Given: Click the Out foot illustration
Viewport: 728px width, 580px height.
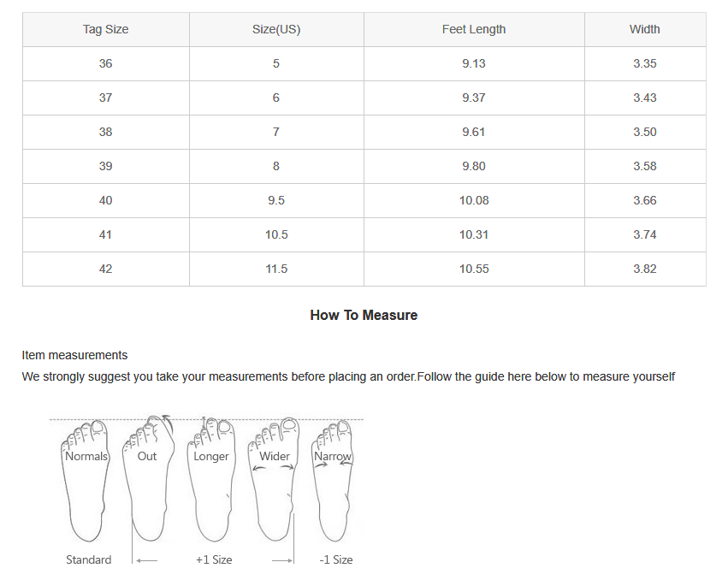Looking at the screenshot, I should pyautogui.click(x=148, y=479).
